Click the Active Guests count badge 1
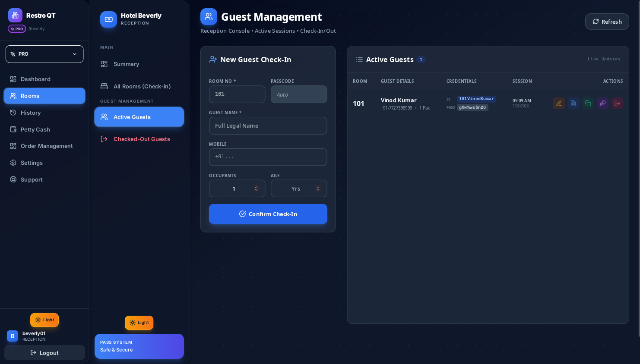Viewport: 640px width, 364px height. pos(421,60)
